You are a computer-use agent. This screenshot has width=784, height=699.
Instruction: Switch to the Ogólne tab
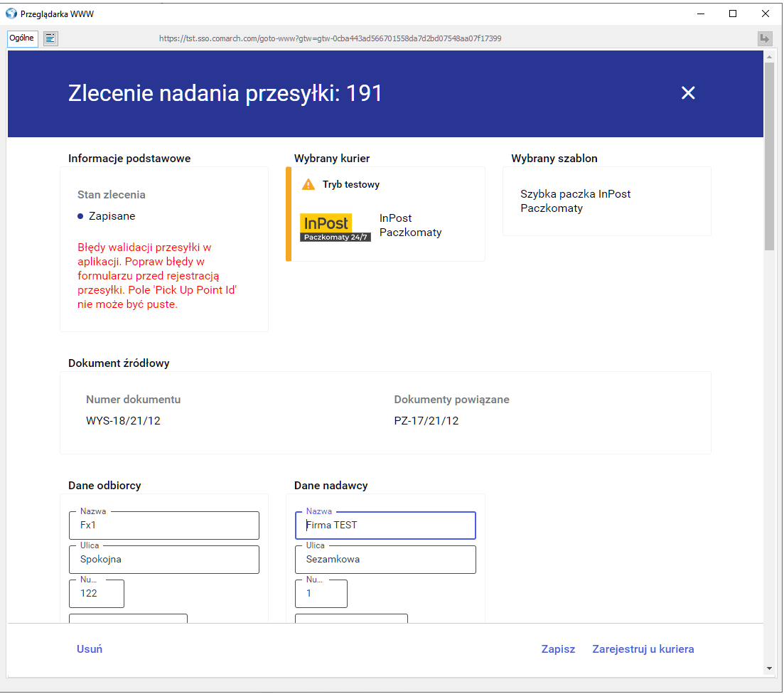[x=22, y=38]
